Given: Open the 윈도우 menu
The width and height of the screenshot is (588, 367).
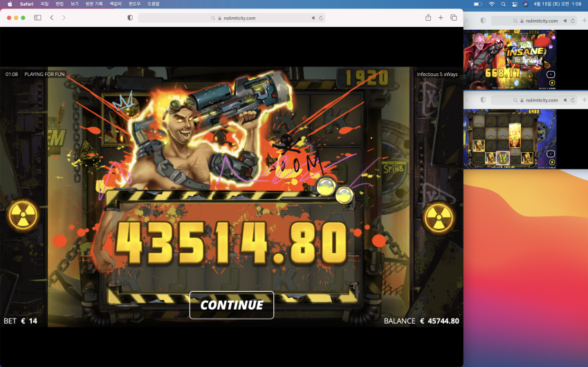Looking at the screenshot, I should click(135, 4).
